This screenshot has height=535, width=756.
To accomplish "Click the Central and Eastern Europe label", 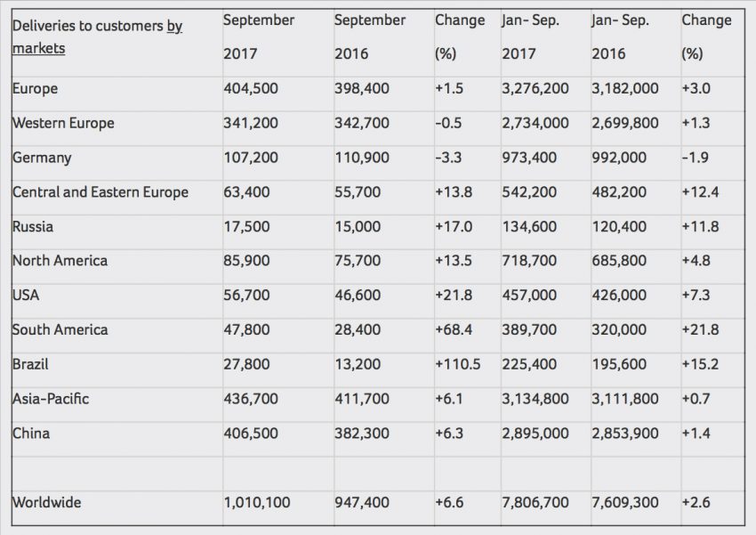I will [x=101, y=192].
